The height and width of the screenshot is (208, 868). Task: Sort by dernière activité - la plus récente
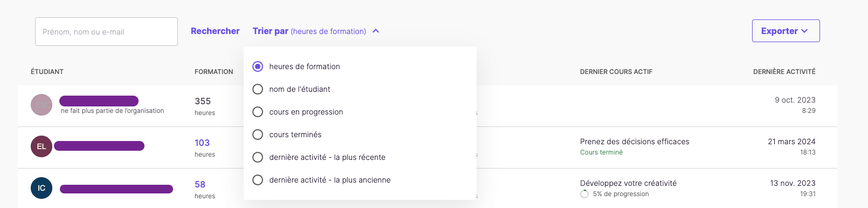pos(258,157)
